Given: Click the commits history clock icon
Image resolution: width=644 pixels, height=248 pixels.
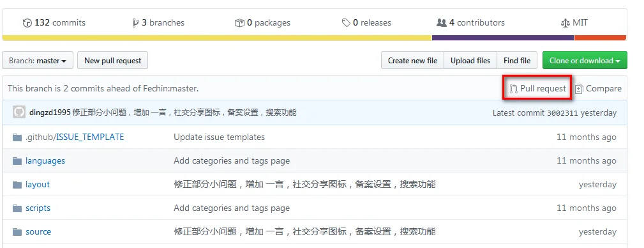Looking at the screenshot, I should click(27, 23).
